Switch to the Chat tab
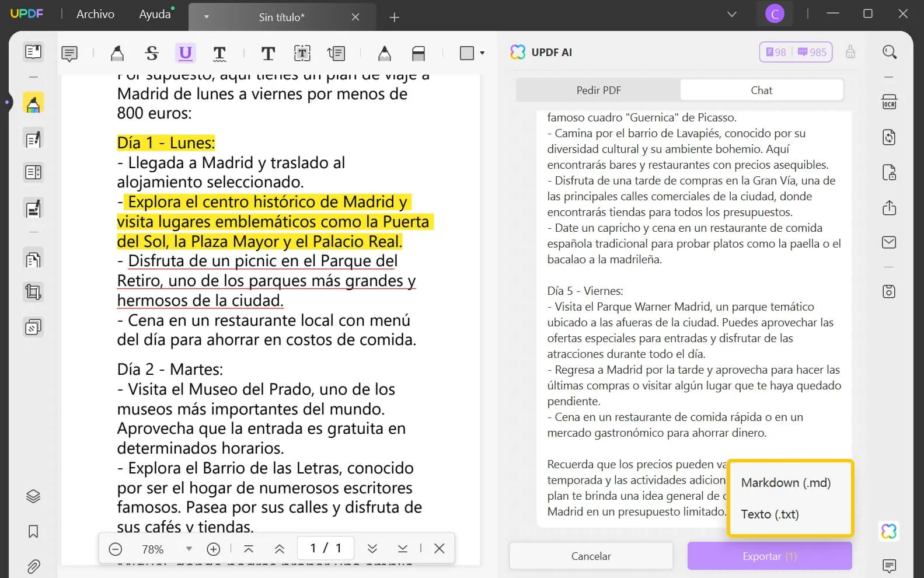Screen dimensions: 924x578 pos(761,90)
